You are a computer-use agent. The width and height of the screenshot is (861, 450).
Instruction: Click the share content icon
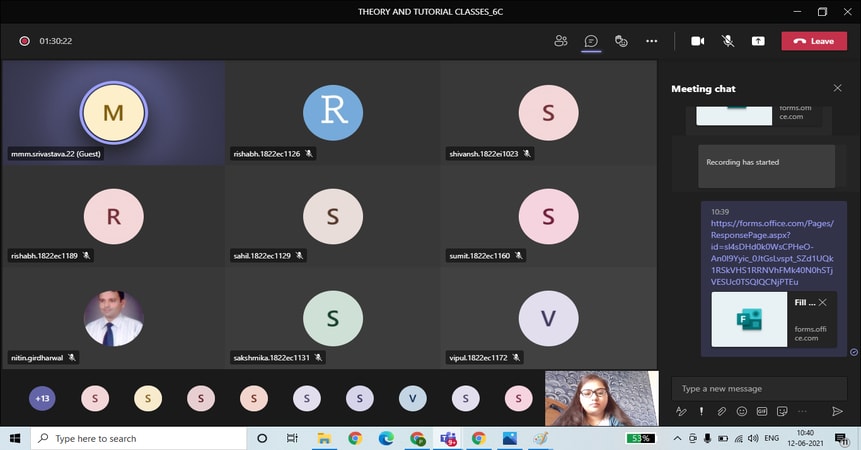click(x=758, y=41)
